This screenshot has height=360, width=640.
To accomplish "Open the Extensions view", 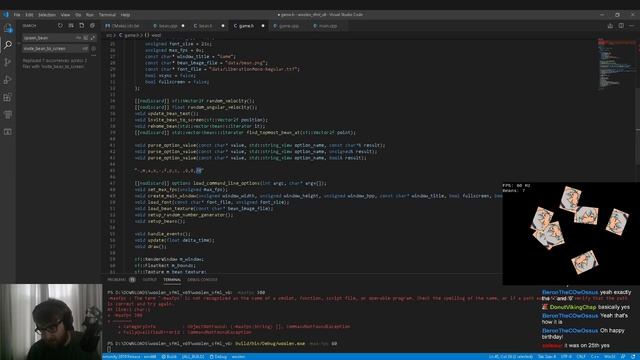I will pyautogui.click(x=8, y=97).
